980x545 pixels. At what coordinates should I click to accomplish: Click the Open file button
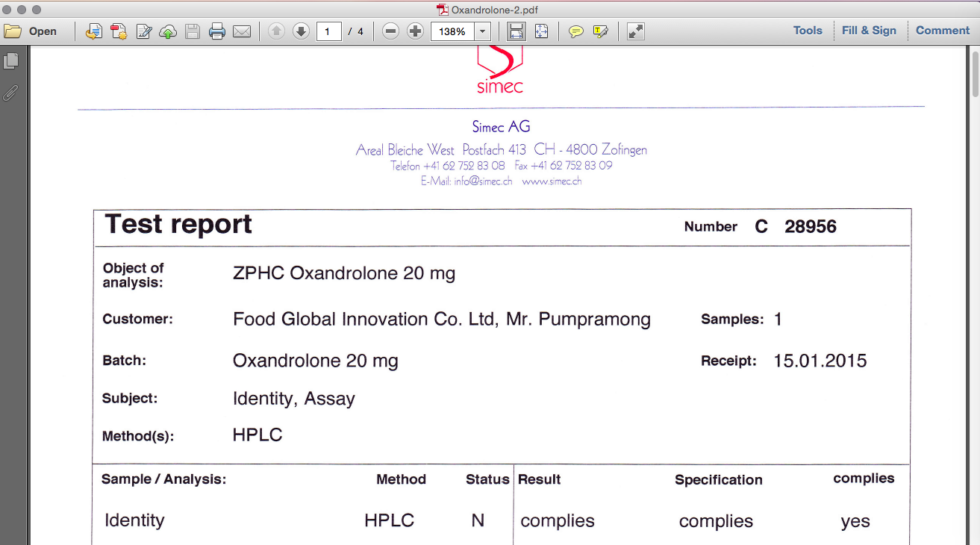point(31,31)
